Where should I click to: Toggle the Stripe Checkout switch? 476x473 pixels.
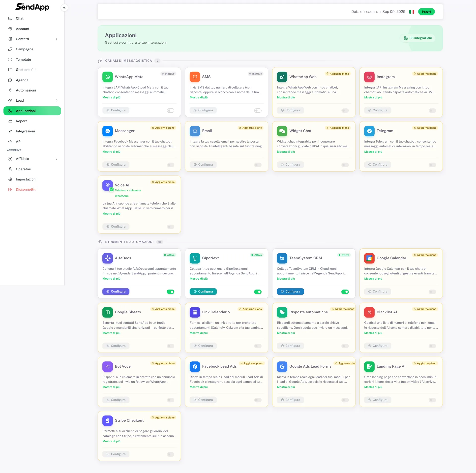(x=171, y=454)
